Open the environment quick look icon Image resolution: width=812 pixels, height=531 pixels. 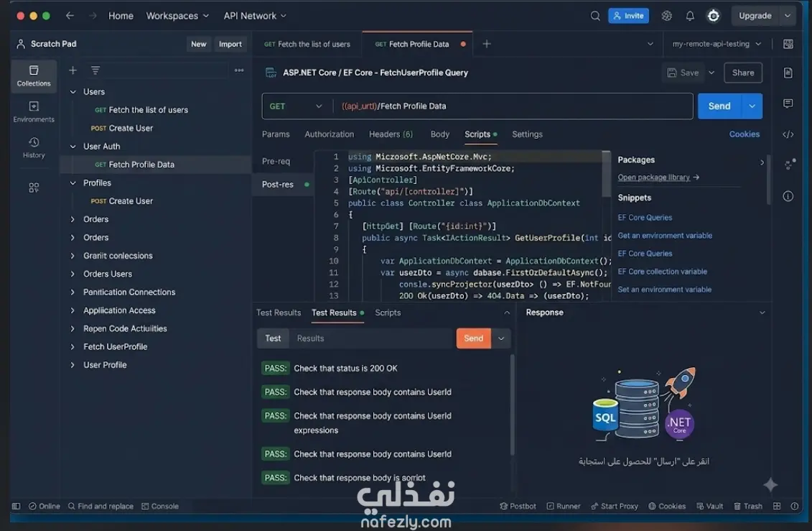click(x=788, y=44)
